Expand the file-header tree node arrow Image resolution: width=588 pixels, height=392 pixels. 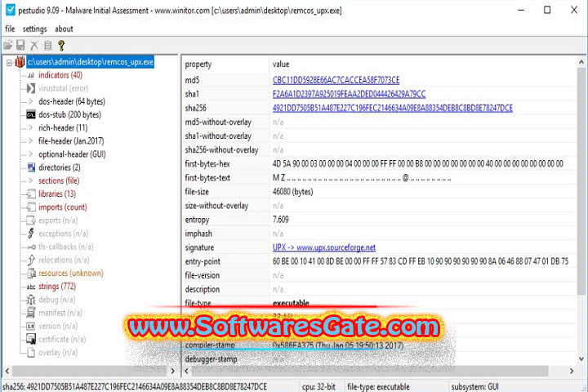(x=31, y=141)
